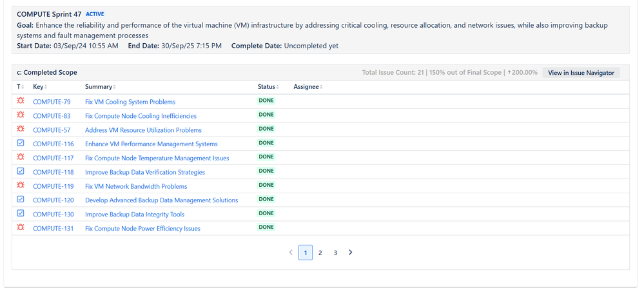
Task: Click the task icon beside COMPUTE-116
Action: 21,143
